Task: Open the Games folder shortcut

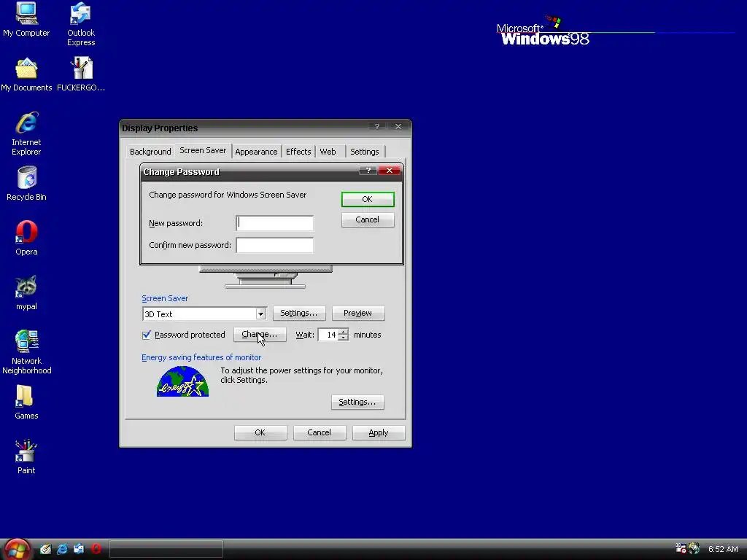Action: point(26,402)
